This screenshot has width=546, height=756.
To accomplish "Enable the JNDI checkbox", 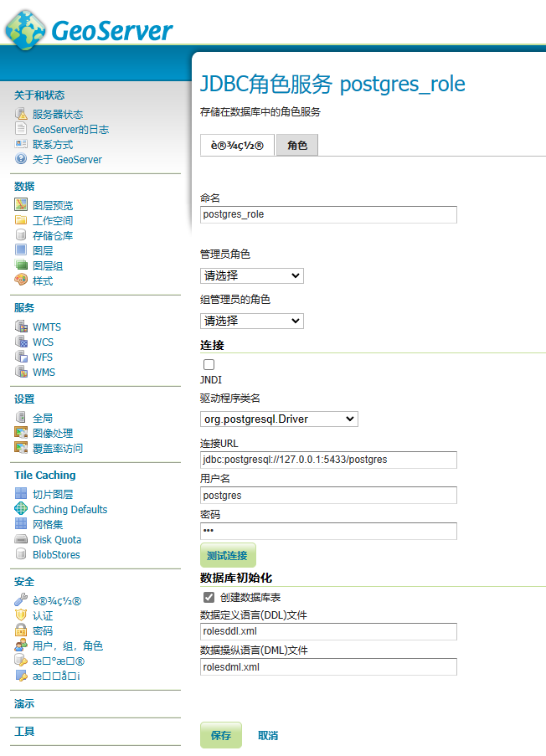I will tap(209, 365).
